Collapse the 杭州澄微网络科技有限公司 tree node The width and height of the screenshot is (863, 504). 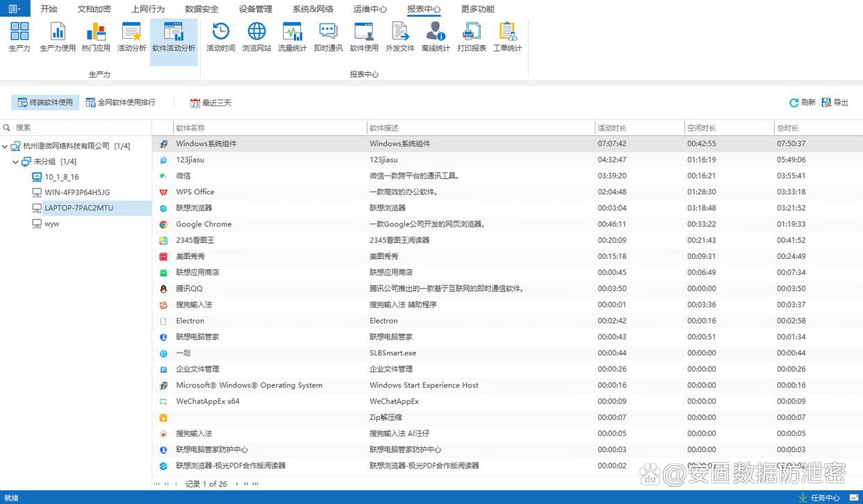click(x=6, y=146)
